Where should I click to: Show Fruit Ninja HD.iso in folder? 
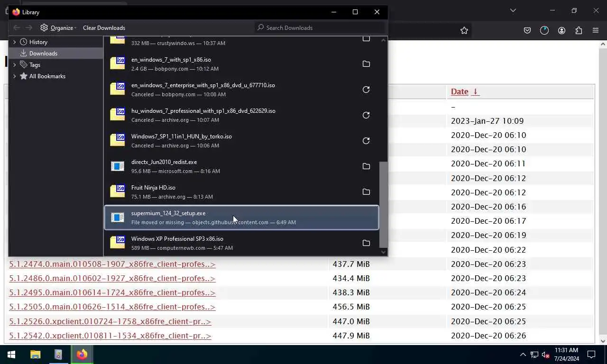pyautogui.click(x=366, y=192)
